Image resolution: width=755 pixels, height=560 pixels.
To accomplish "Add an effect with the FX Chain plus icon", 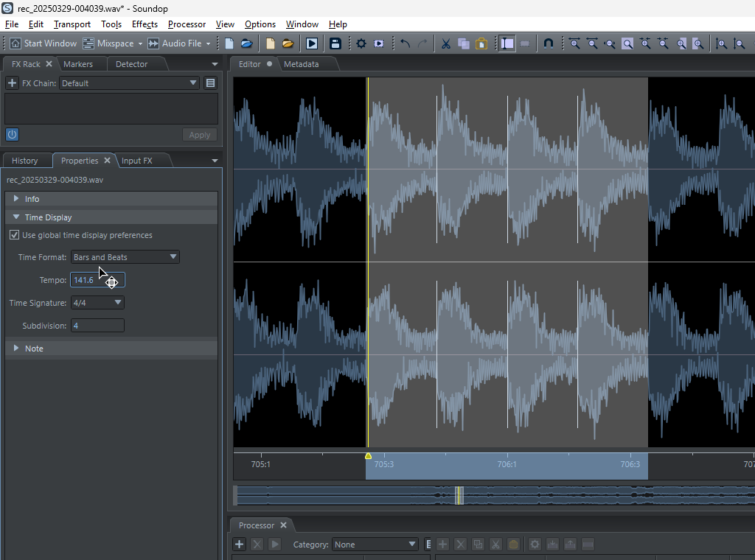I will tap(12, 83).
